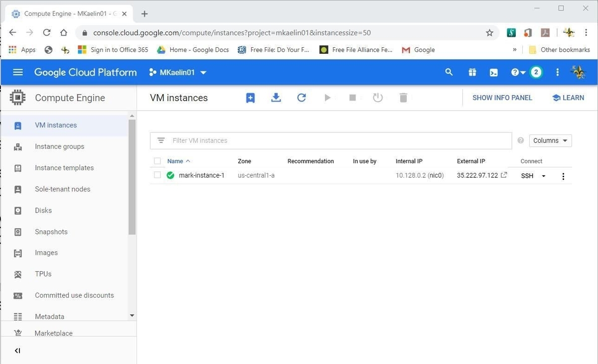Toggle the select-all checkbox in table header
The width and height of the screenshot is (598, 364).
pos(157,161)
